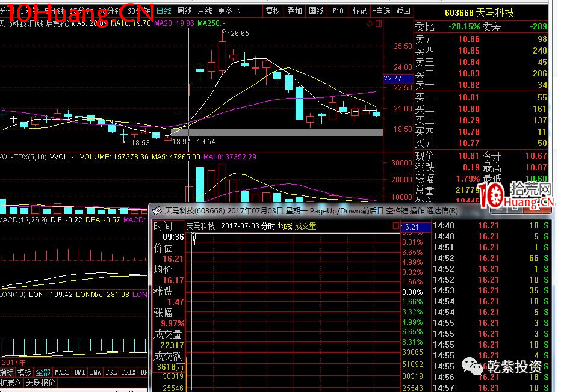Click the 返回 back button
The width and height of the screenshot is (561, 392).
(x=403, y=11)
